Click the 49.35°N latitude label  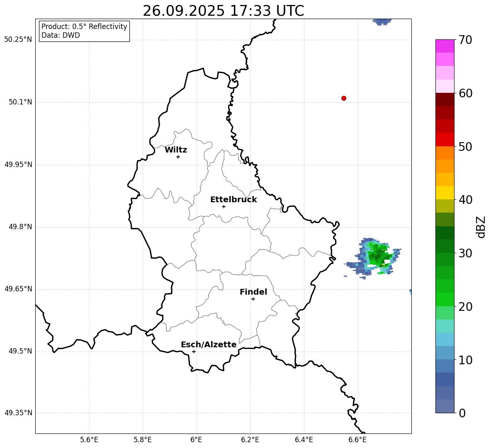[18, 413]
